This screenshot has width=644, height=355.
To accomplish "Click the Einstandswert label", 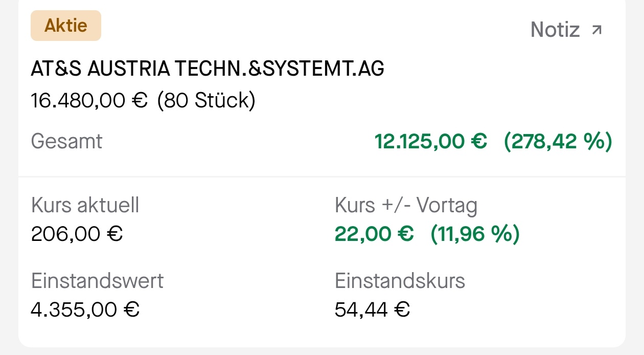I will (97, 281).
